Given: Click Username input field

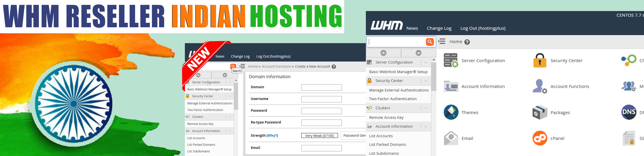Looking at the screenshot, I should click(x=322, y=99).
